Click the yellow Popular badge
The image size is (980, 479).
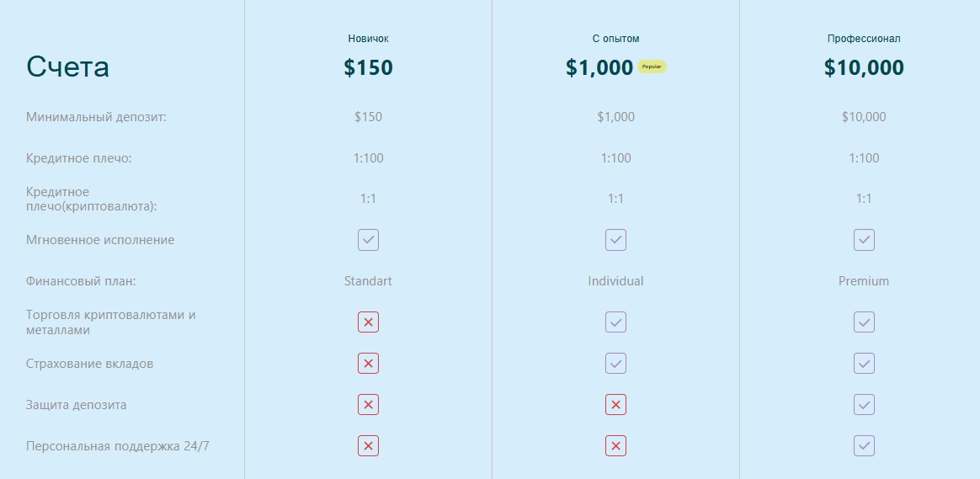(x=652, y=67)
